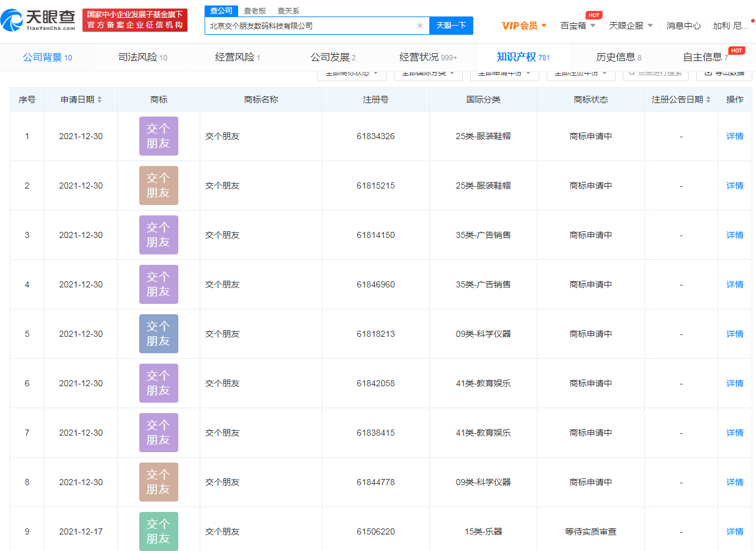The height and width of the screenshot is (551, 756).
Task: Open 详情 for registration 61838415
Action: (735, 433)
